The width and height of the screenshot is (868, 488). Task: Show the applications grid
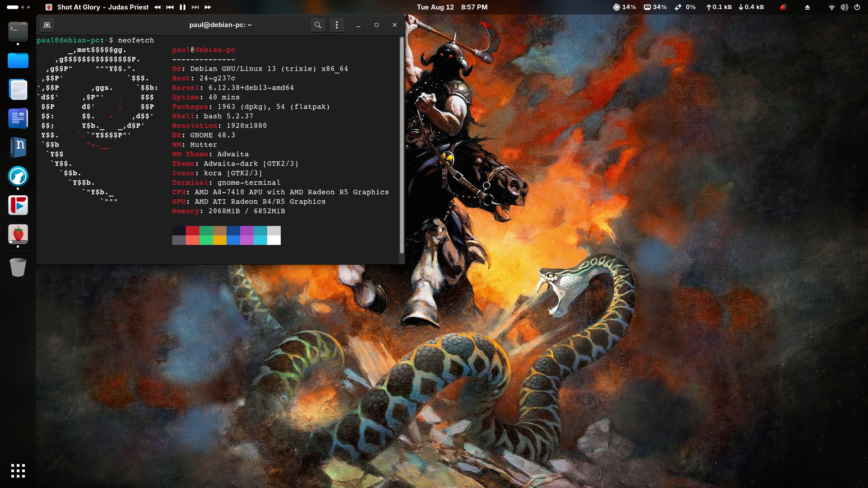point(18,470)
